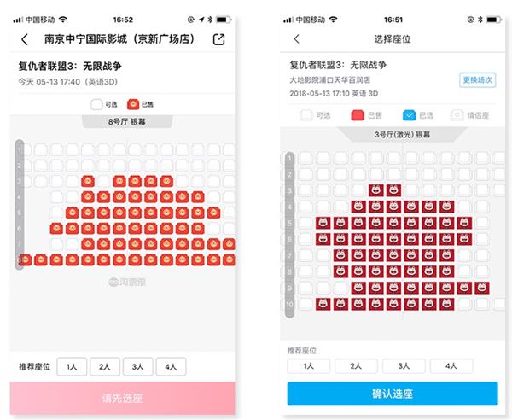The height and width of the screenshot is (420, 512).
Task: Tap the 8号厅 银幕 screen label
Action: click(127, 122)
